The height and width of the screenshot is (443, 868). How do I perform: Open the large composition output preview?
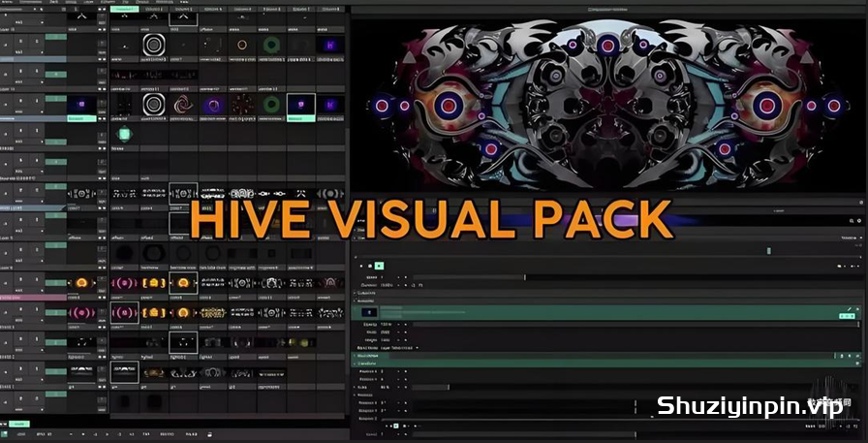(607, 104)
